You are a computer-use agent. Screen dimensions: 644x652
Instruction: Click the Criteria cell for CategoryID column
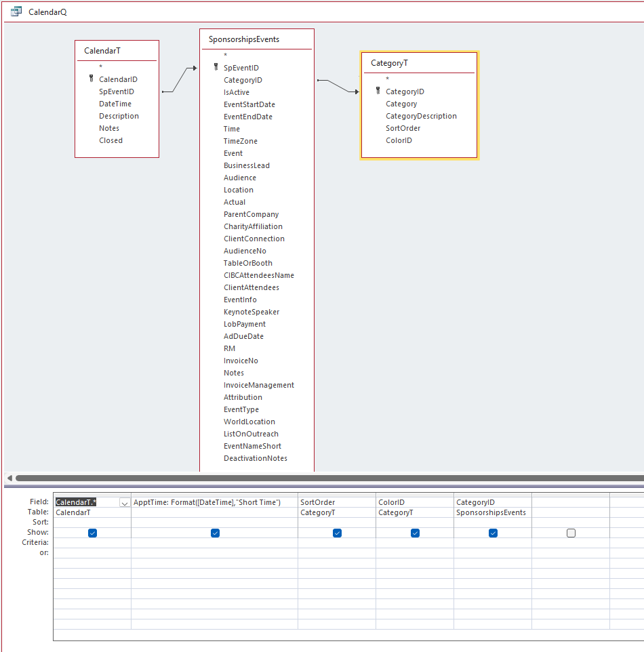point(492,543)
